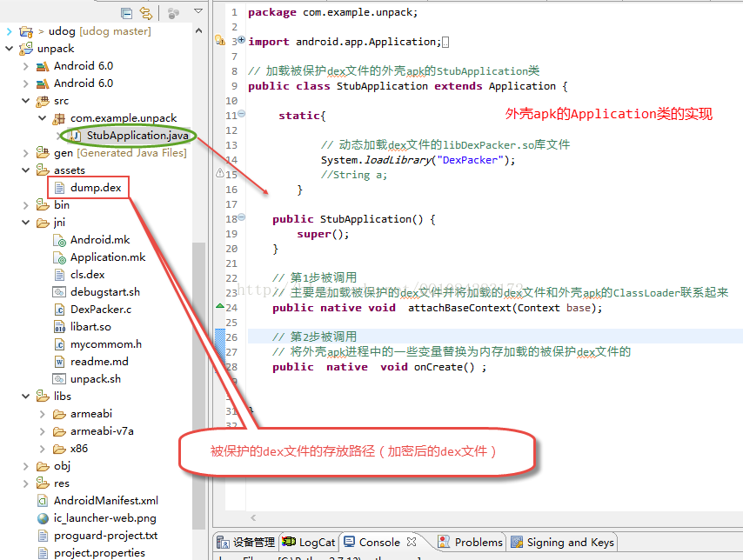
Task: Collapse static block fold marker on line 11
Action: click(241, 114)
